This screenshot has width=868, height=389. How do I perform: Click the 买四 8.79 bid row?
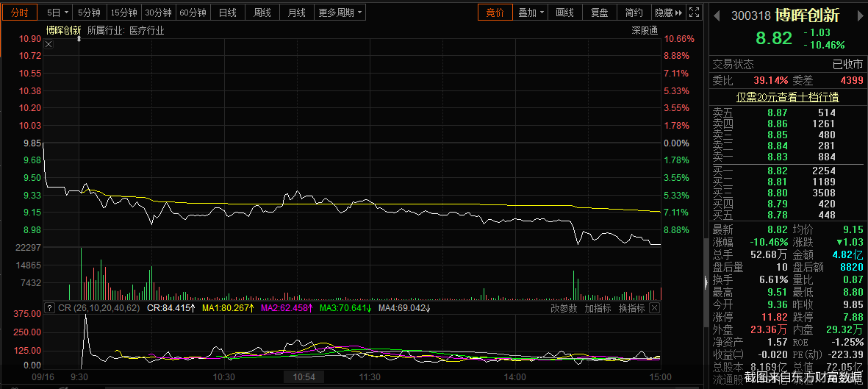(x=787, y=204)
